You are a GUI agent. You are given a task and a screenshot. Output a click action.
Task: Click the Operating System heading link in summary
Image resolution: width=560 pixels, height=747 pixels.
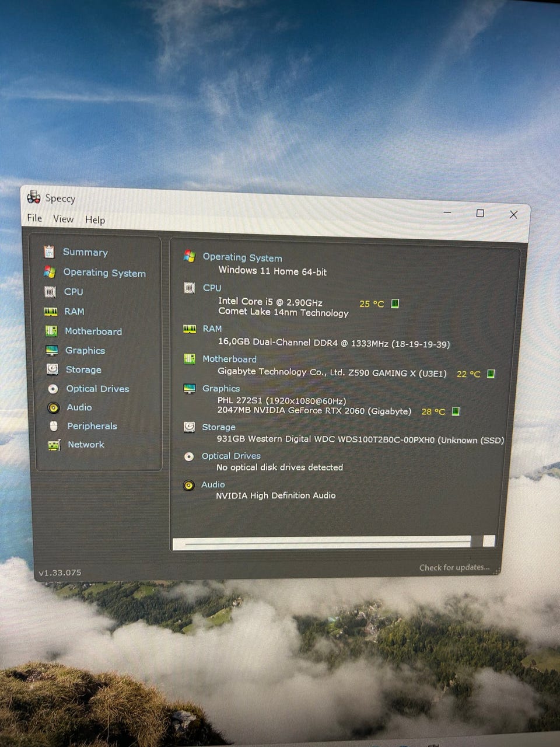[x=242, y=257]
